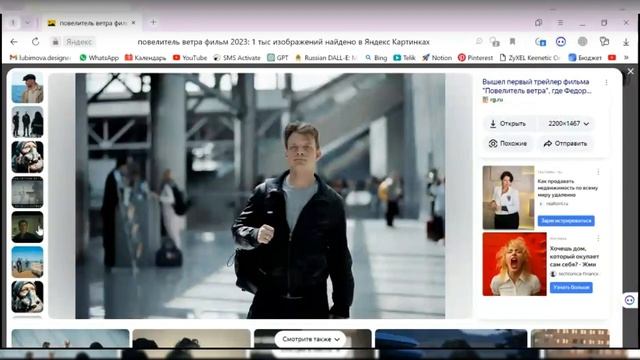Open the Календарь bookmark
The width and height of the screenshot is (640, 360).
(145, 58)
